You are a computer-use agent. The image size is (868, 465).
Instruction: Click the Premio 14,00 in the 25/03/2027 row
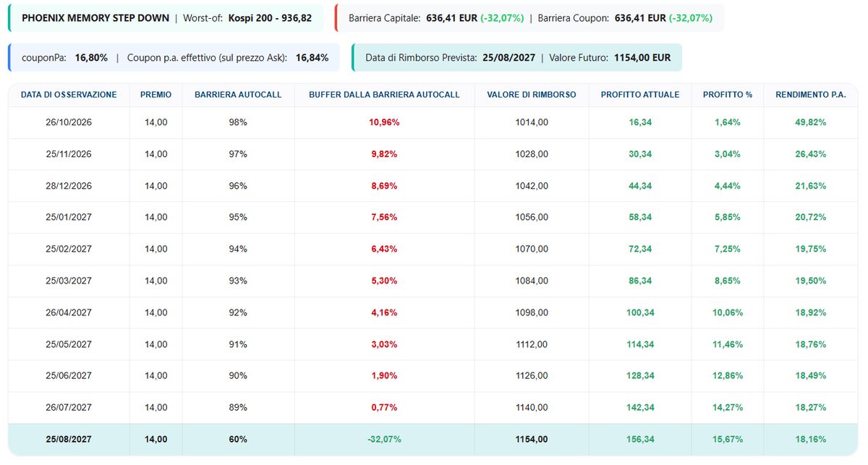point(156,281)
